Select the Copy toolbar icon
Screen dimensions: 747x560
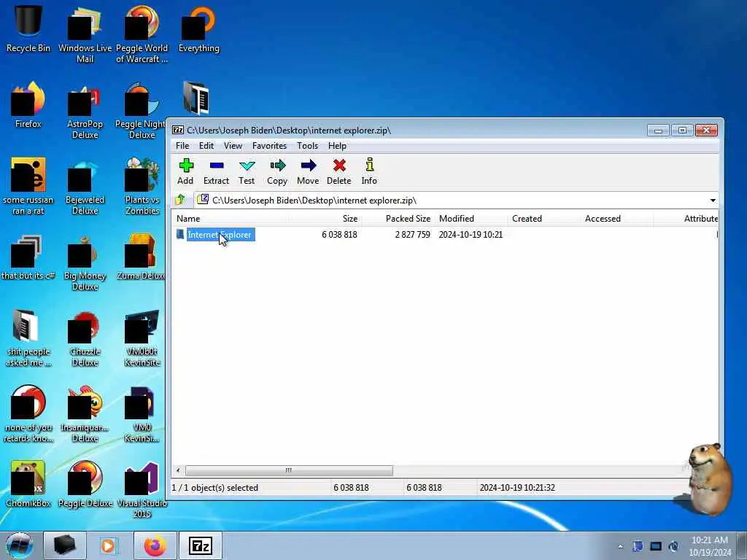pos(277,171)
